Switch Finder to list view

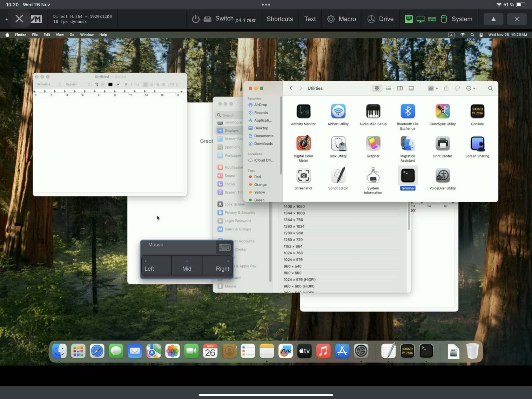389,88
